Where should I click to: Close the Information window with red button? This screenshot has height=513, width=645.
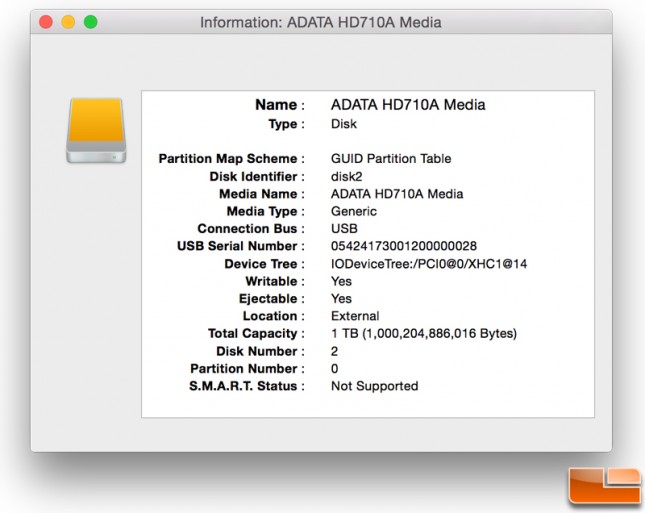46,22
